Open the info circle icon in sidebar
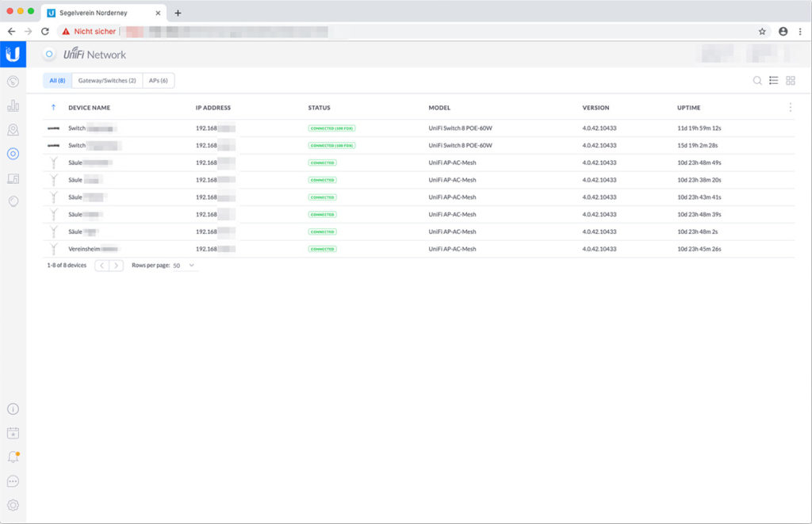The image size is (812, 524). (x=13, y=409)
